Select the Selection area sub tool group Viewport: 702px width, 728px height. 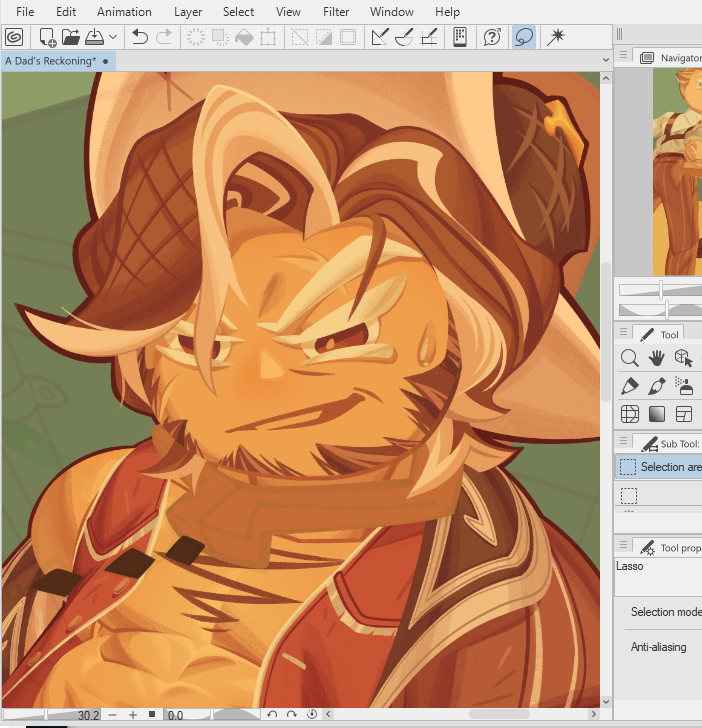(x=659, y=467)
